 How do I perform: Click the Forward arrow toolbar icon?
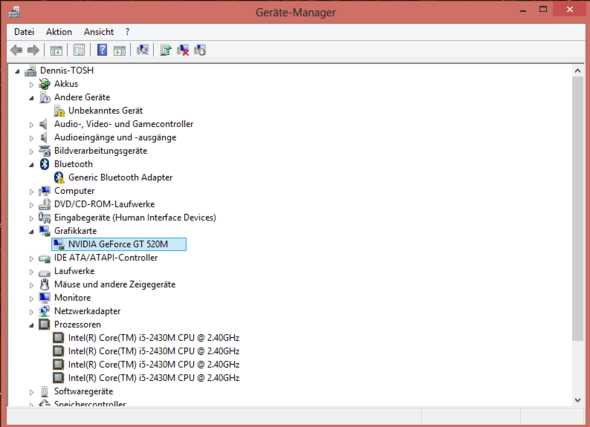[33, 50]
